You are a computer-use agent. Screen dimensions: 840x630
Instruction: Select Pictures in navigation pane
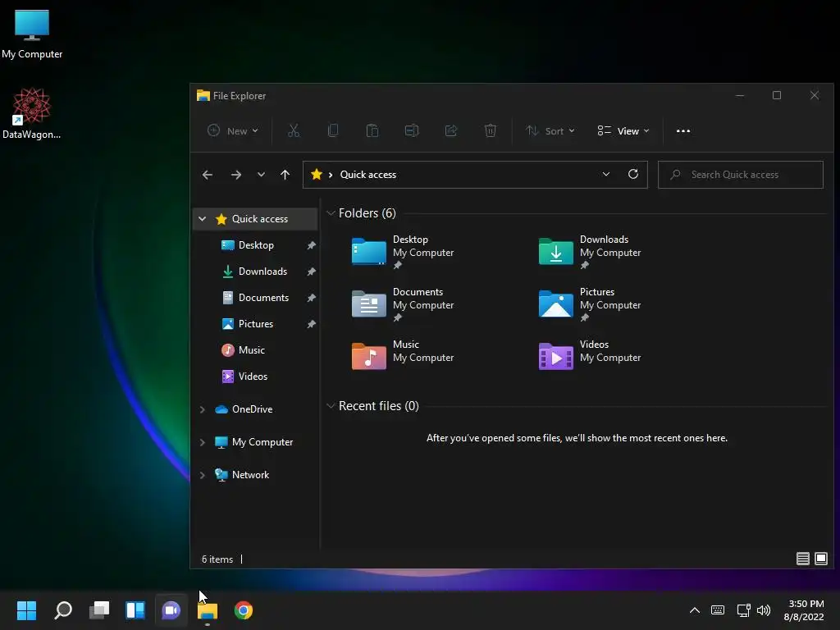pos(256,323)
